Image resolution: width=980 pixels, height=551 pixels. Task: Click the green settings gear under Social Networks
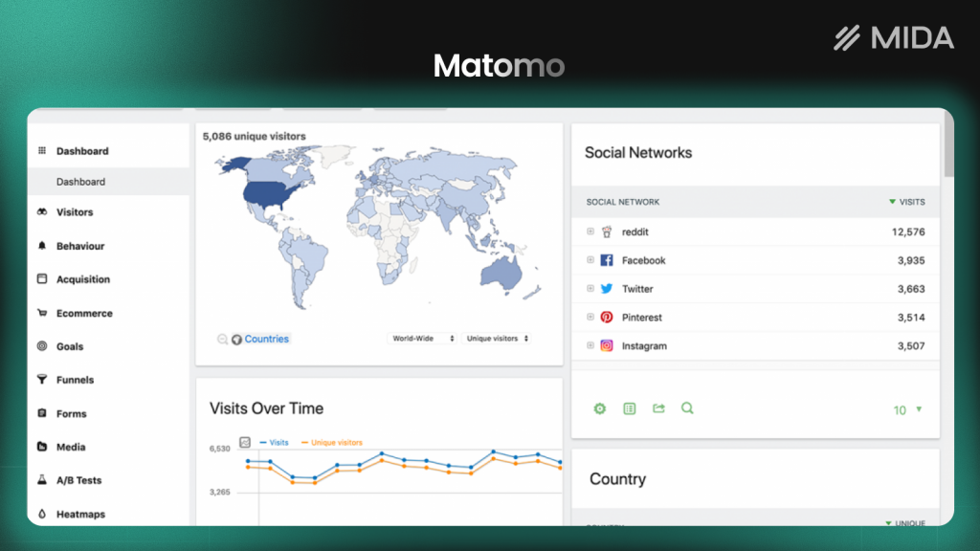[600, 408]
